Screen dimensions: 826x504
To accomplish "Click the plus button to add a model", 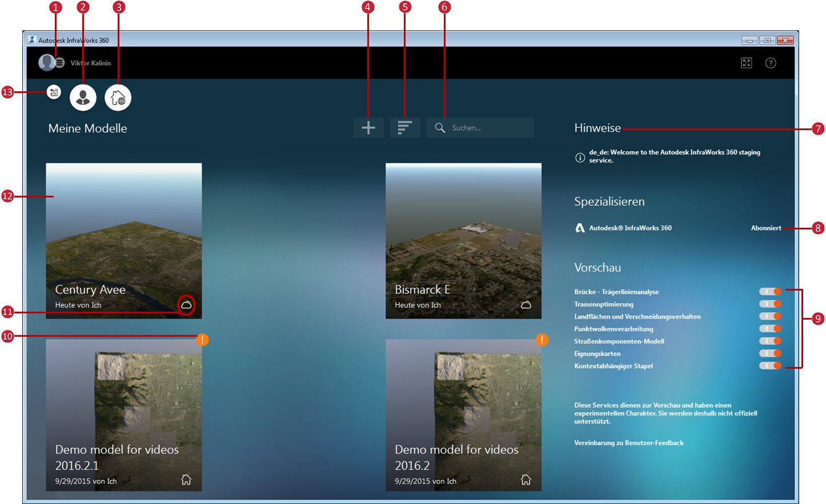I will [x=368, y=127].
